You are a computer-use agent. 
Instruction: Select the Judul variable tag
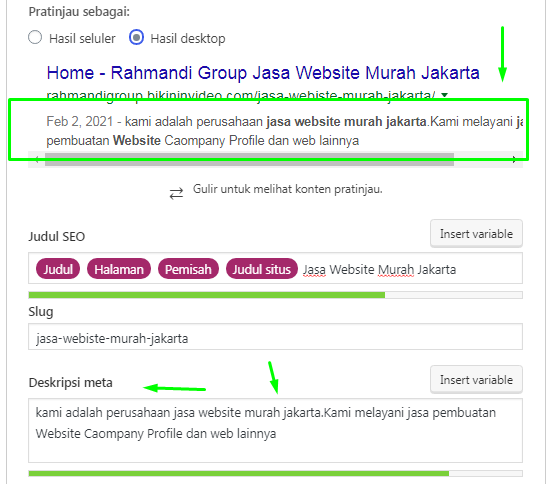(58, 269)
